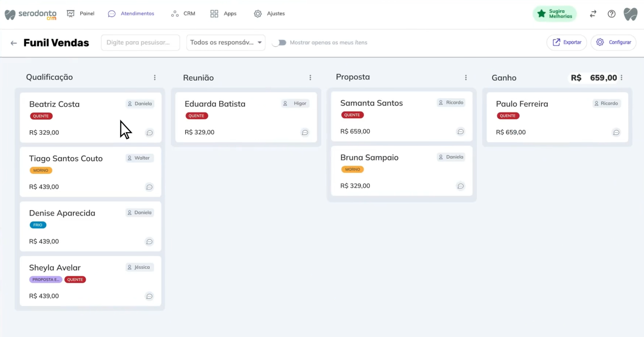Open Beatriz Costa's chat icon
The image size is (644, 337).
149,133
